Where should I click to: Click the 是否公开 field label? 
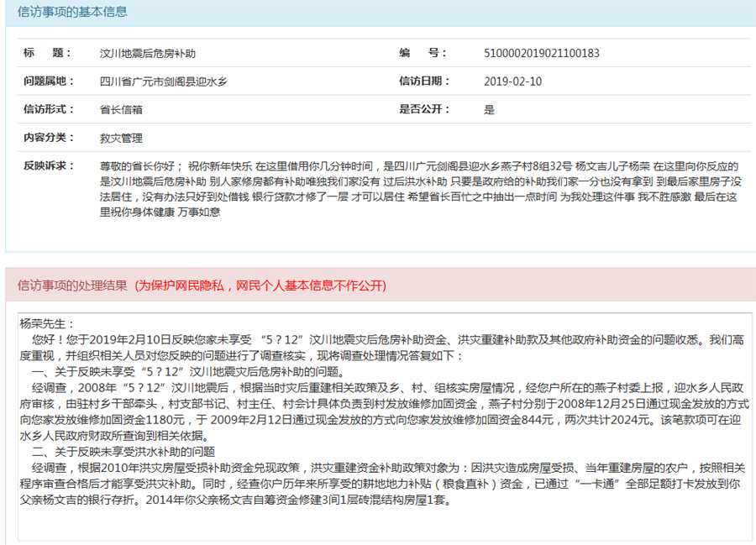pos(424,109)
